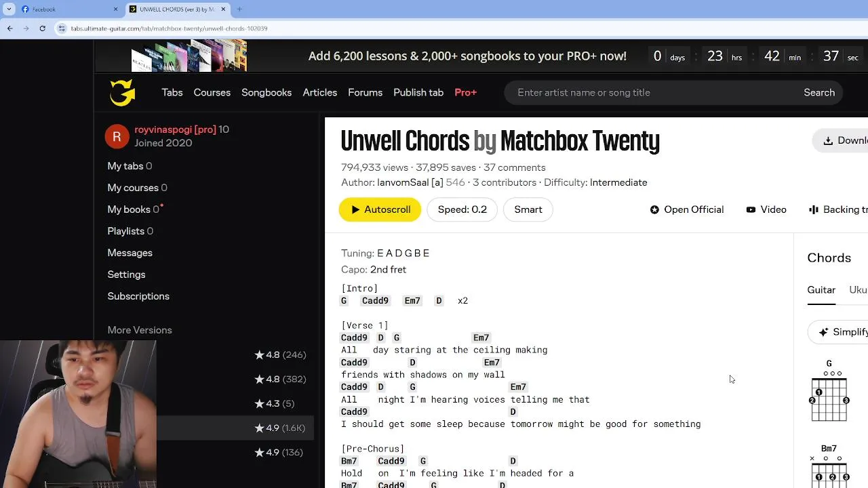Image resolution: width=868 pixels, height=488 pixels.
Task: Click Em7 chord in Intro line
Action: pos(412,300)
